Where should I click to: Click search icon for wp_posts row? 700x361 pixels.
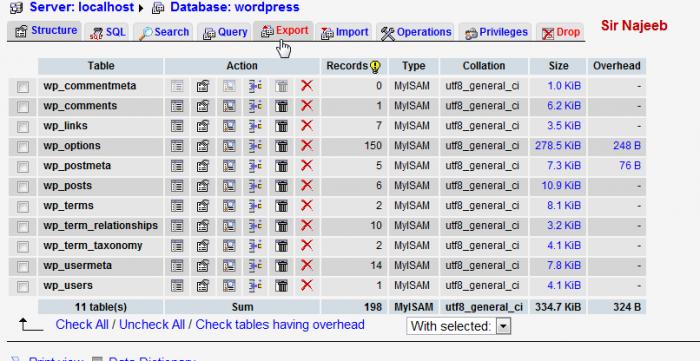coord(229,186)
